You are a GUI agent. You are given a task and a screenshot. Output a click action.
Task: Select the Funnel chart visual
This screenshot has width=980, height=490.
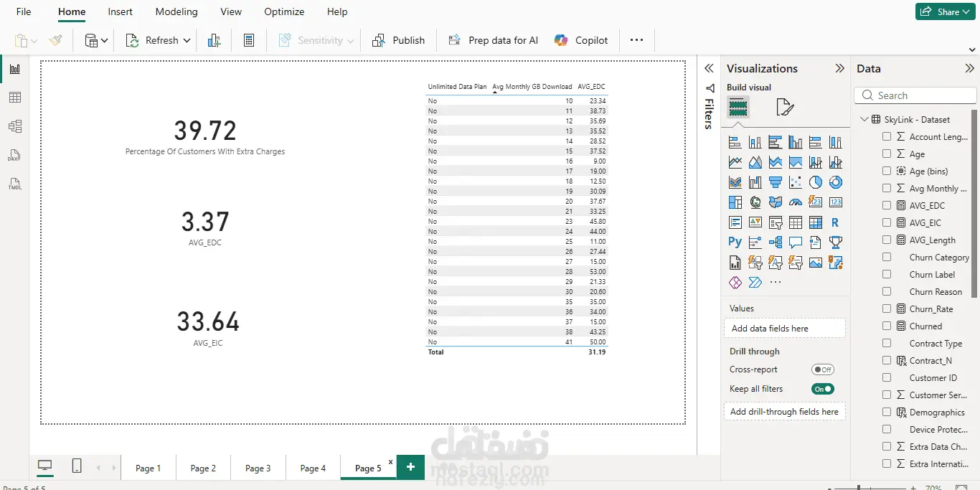click(x=775, y=182)
